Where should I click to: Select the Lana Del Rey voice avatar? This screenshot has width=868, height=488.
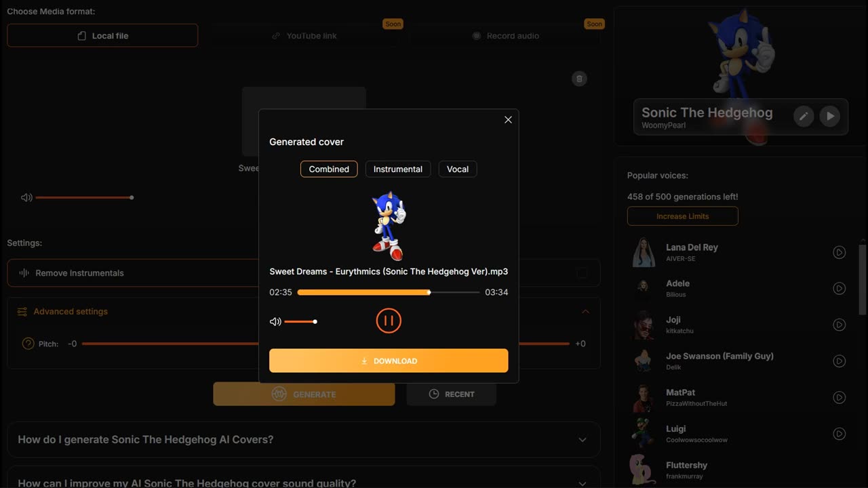point(644,252)
